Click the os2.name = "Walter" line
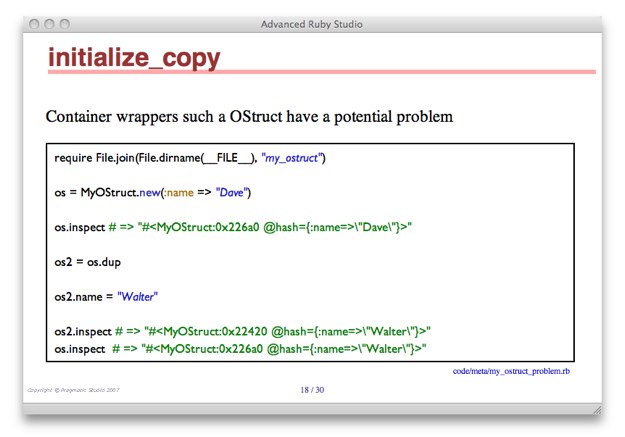 point(106,296)
